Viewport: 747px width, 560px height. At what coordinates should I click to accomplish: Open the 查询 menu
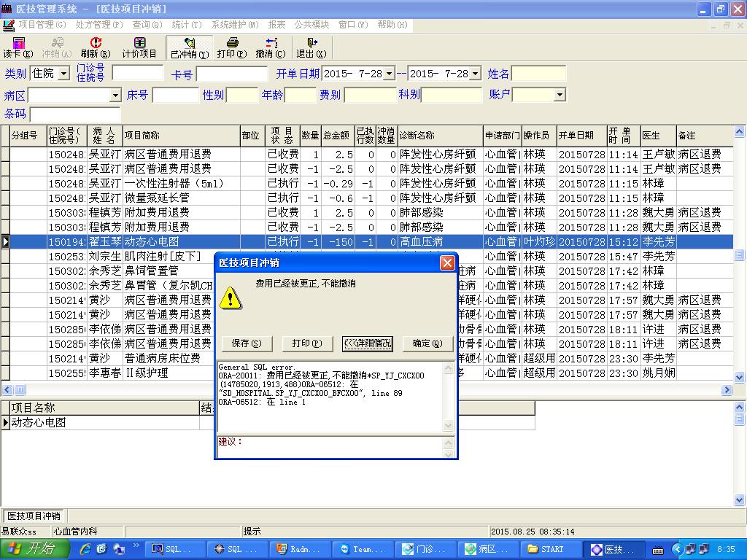click(147, 25)
